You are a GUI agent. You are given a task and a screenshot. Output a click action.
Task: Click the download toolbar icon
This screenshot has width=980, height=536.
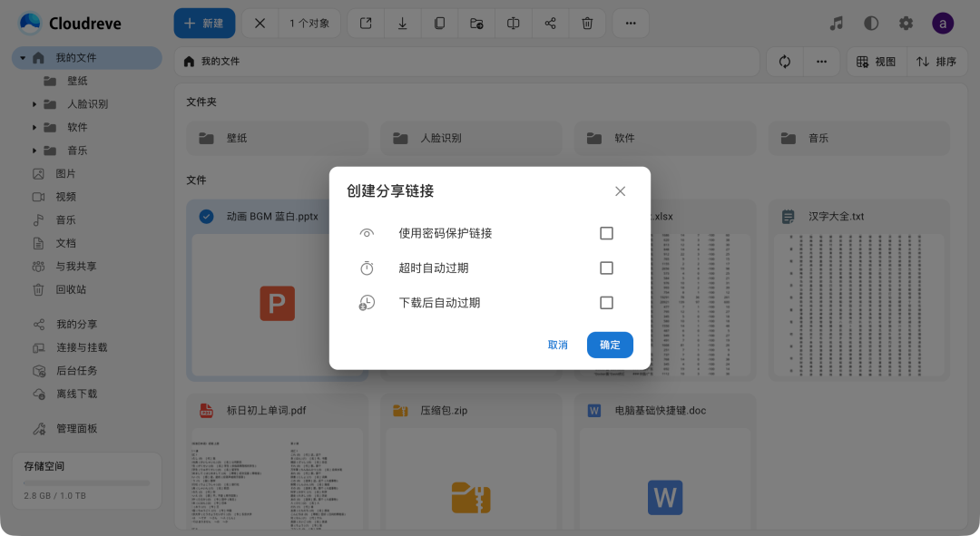(x=403, y=23)
